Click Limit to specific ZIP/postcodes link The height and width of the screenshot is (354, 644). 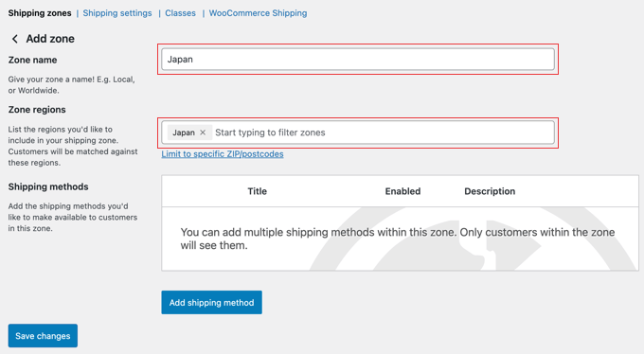223,154
